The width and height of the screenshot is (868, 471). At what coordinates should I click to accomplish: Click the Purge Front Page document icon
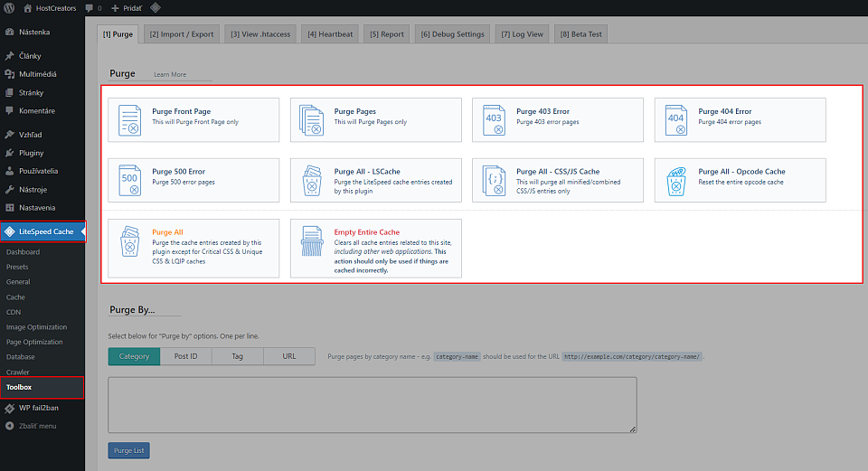(129, 120)
